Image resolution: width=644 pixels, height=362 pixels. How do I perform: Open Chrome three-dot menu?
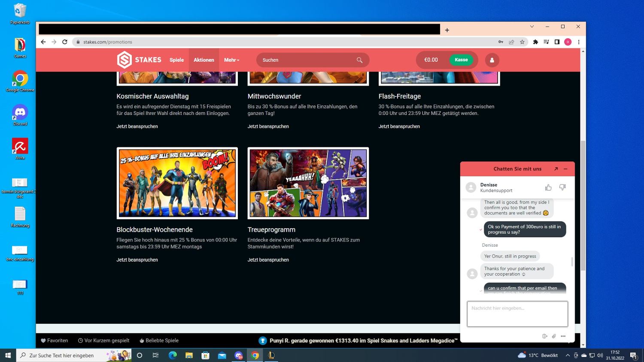coord(579,42)
